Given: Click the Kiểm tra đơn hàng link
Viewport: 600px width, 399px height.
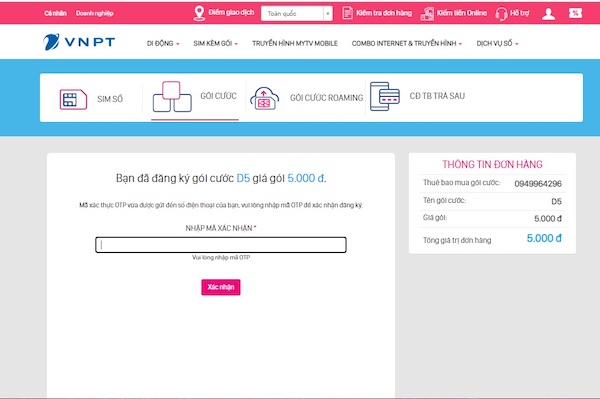Looking at the screenshot, I should point(384,13).
